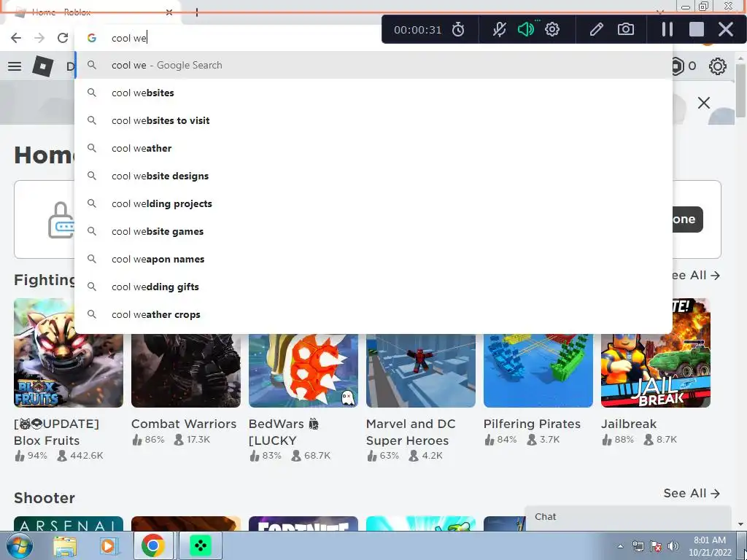Click the browser forward arrow
This screenshot has height=560, width=747.
coord(39,38)
